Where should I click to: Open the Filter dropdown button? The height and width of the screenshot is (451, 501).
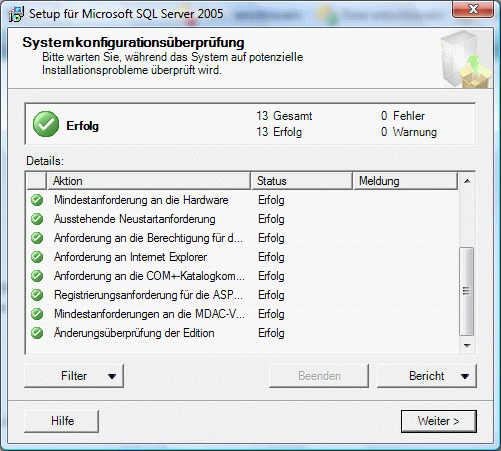(74, 376)
